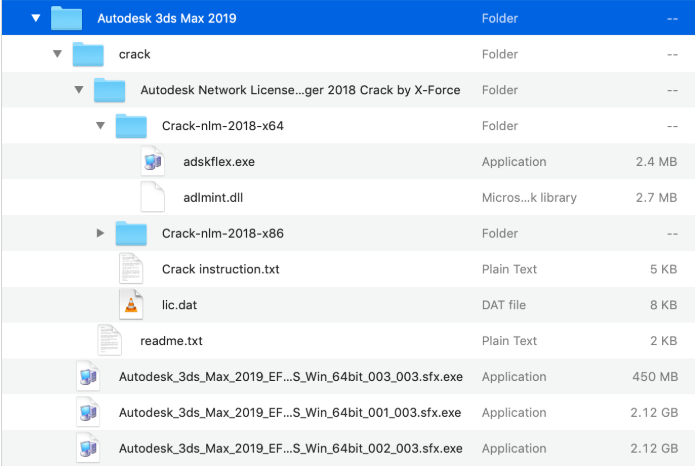
Task: Select the Win_64bit_003_003.sfx.exe file name
Action: pyautogui.click(x=291, y=376)
